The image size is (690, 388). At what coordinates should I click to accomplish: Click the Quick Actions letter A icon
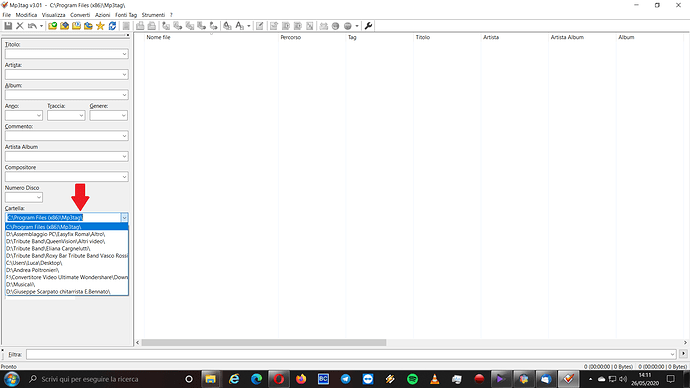coord(239,26)
